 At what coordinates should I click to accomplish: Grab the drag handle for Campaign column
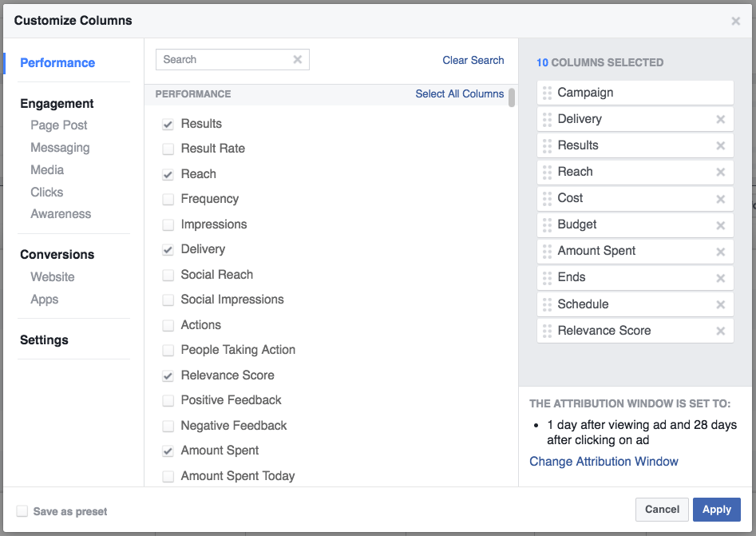[x=547, y=93]
